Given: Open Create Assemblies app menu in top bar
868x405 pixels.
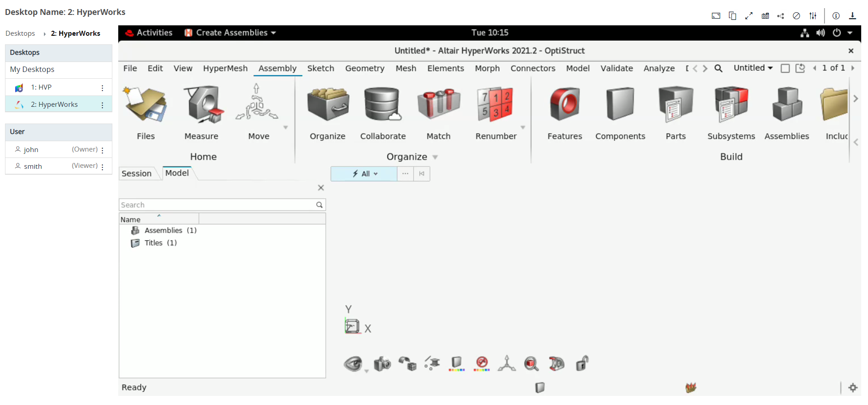Looking at the screenshot, I should [x=230, y=33].
